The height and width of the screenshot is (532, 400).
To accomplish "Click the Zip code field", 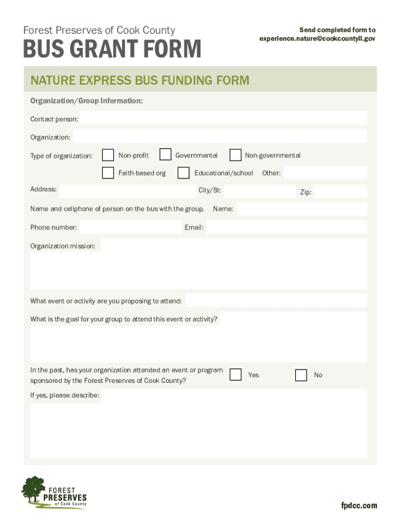I will tap(340, 192).
